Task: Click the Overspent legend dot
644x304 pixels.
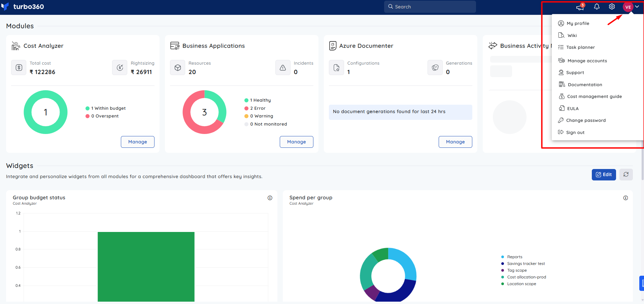Action: (x=88, y=116)
